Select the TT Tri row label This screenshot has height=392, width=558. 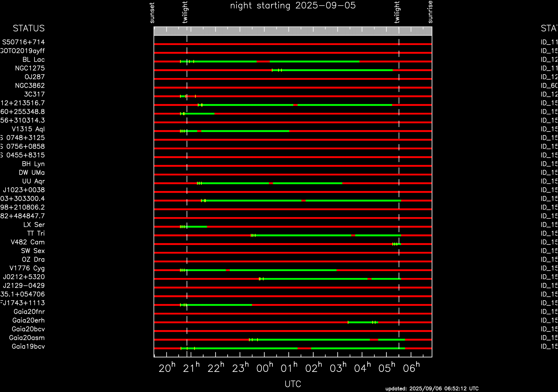(x=36, y=234)
